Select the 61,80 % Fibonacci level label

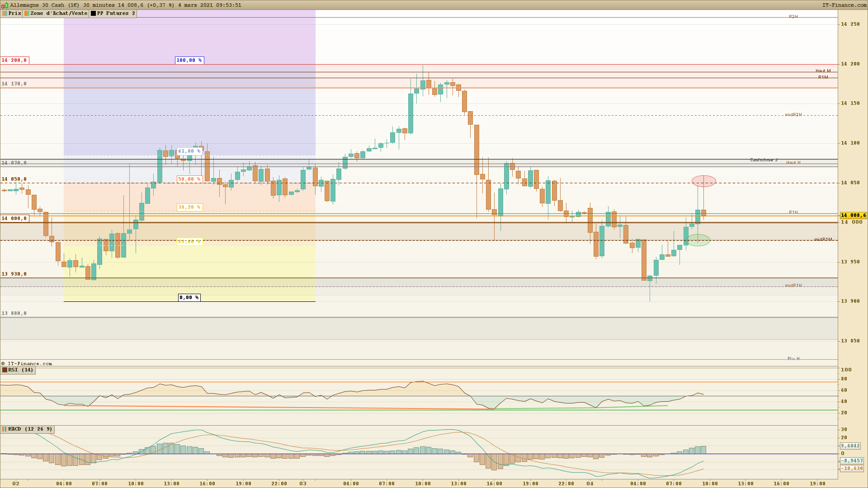[x=189, y=151]
